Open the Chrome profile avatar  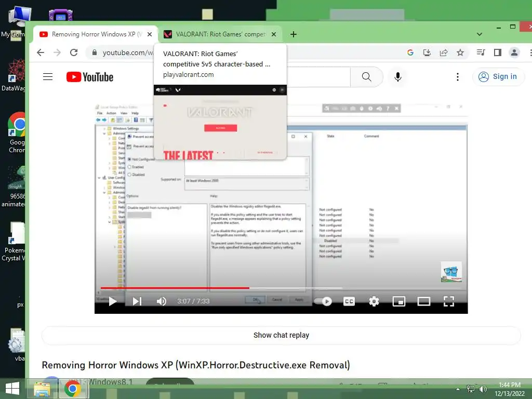click(x=514, y=52)
